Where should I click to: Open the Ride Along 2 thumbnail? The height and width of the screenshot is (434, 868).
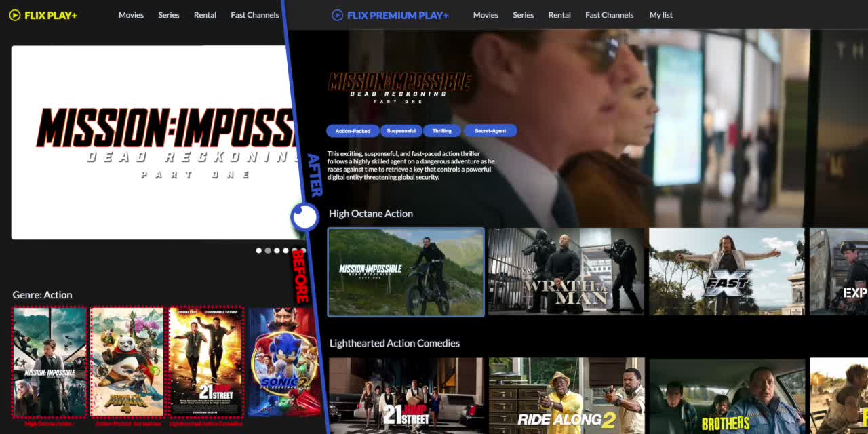(567, 396)
